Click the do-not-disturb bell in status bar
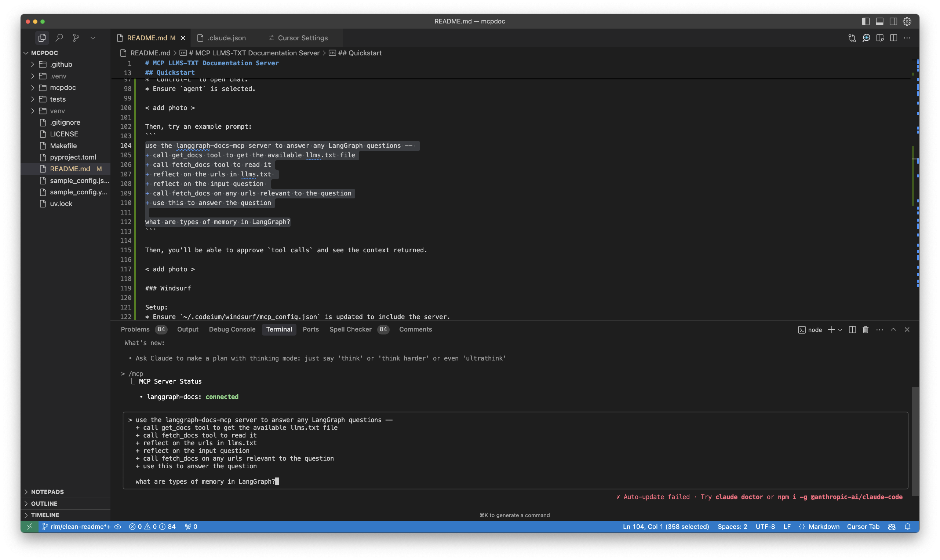 [x=908, y=526]
